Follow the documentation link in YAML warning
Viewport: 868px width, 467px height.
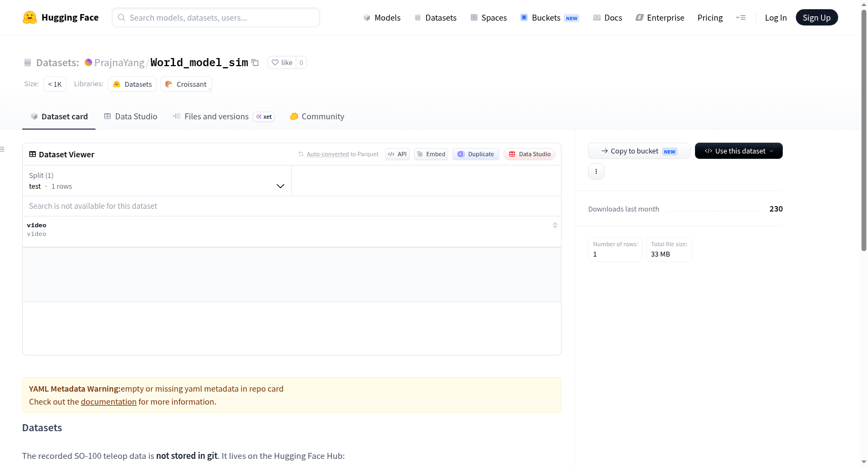(x=108, y=402)
